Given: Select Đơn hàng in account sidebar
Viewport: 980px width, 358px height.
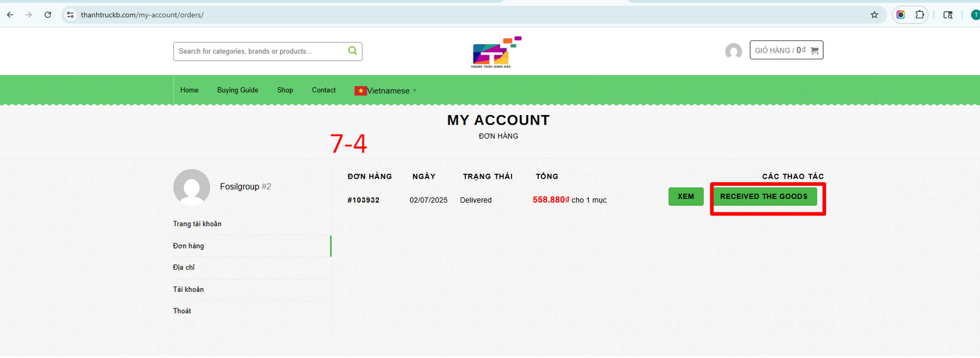Looking at the screenshot, I should pyautogui.click(x=189, y=246).
